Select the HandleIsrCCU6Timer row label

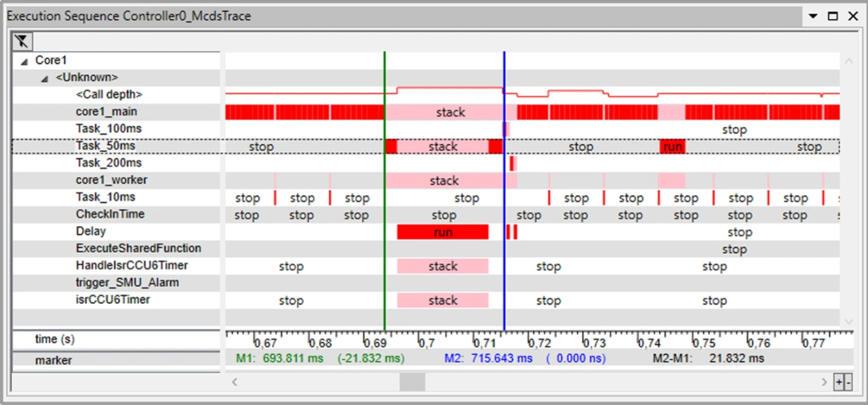coord(132,265)
